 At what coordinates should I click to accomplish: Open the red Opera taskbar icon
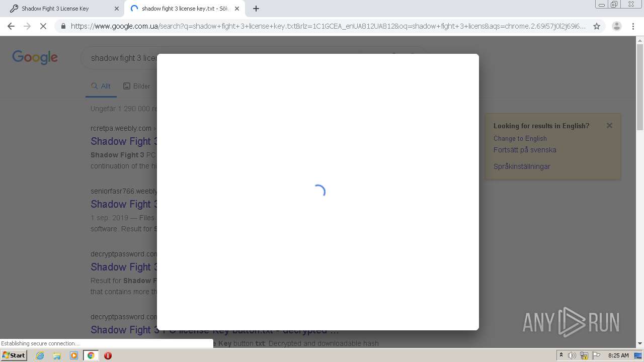pos(108,355)
